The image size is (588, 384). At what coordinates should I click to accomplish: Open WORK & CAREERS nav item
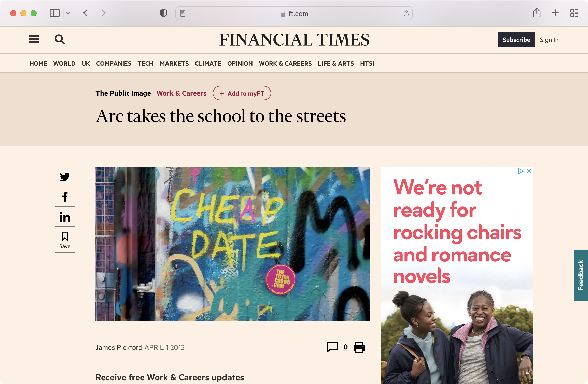pyautogui.click(x=285, y=63)
